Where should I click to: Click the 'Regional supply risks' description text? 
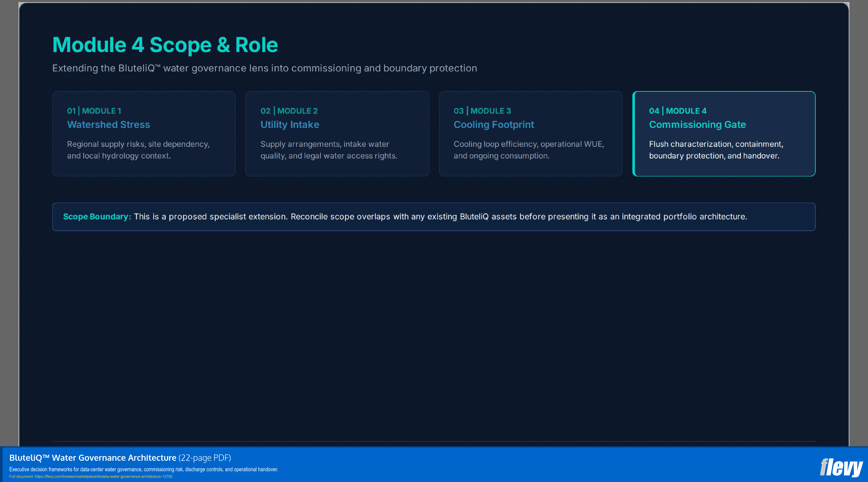[138, 150]
